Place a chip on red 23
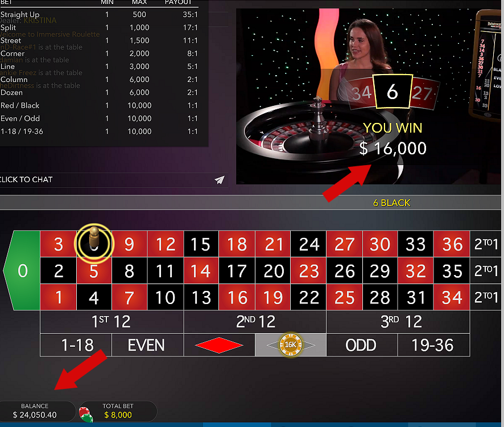This screenshot has height=427, width=504. [x=308, y=270]
